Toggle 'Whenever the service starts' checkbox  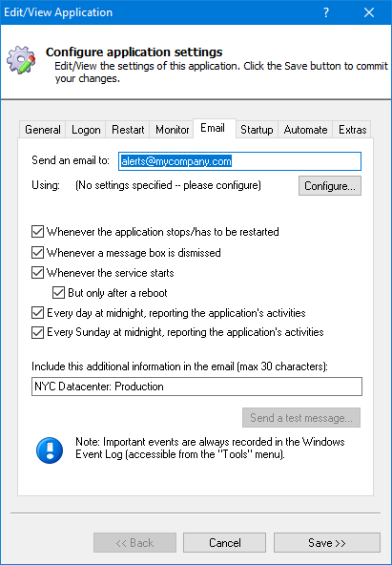click(37, 273)
